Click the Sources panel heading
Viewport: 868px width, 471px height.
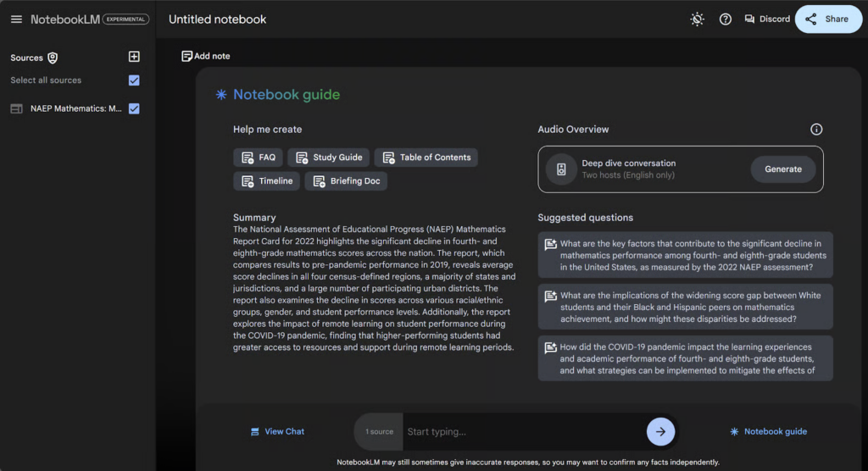tap(26, 58)
